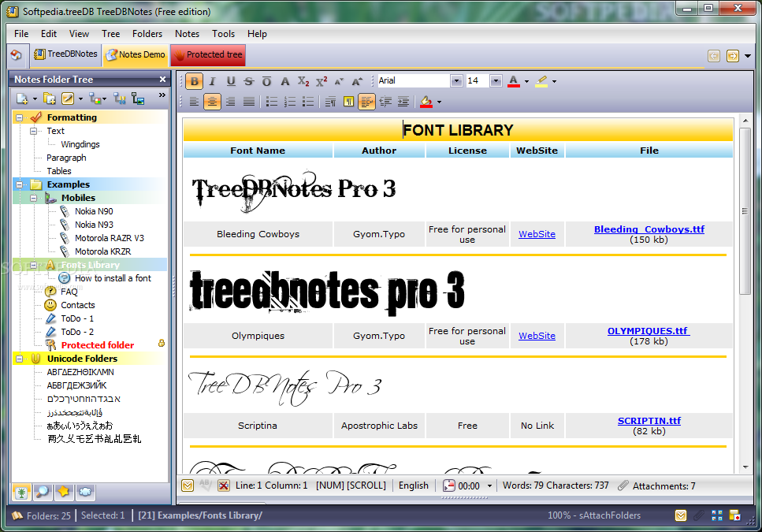Image resolution: width=762 pixels, height=532 pixels.
Task: Align text right
Action: [230, 102]
